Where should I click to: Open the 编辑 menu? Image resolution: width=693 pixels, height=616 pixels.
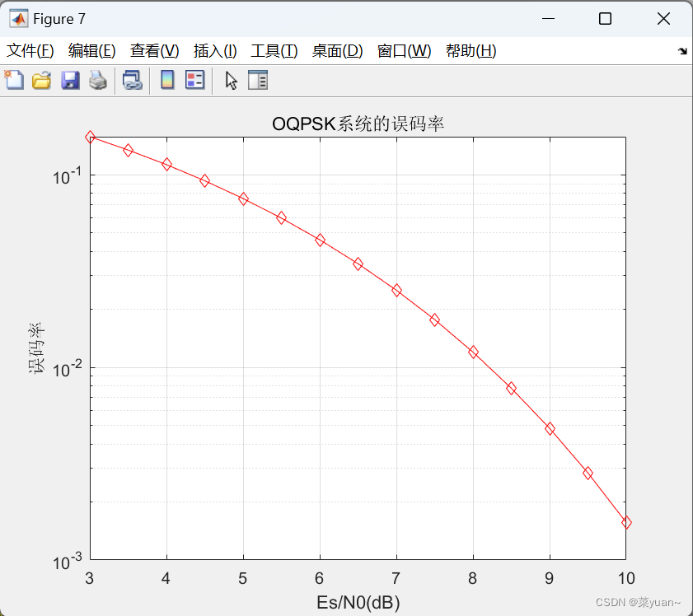(x=92, y=50)
